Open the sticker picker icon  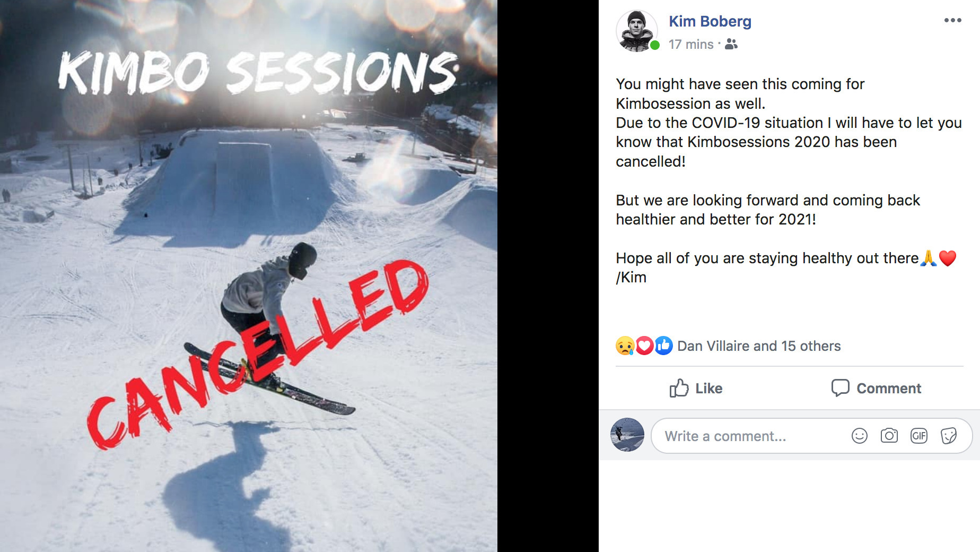[x=948, y=436]
